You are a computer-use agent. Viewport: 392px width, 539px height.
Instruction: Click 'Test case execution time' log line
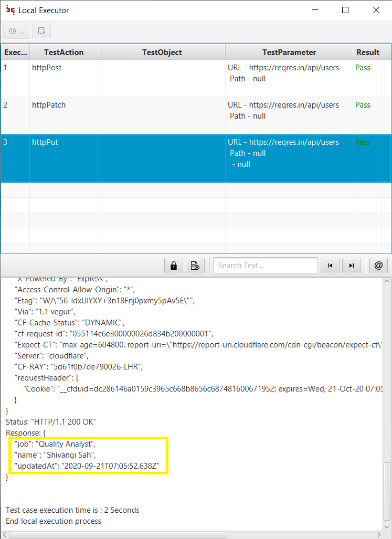72,510
